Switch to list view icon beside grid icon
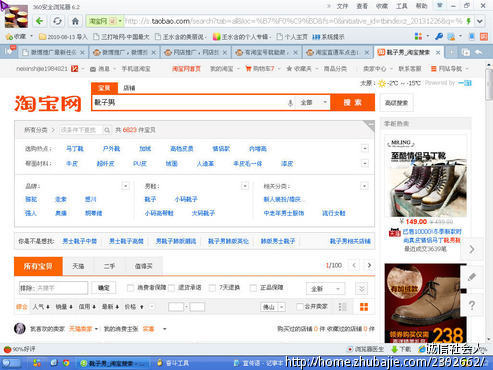This screenshot has height=370, width=493. coord(342,307)
